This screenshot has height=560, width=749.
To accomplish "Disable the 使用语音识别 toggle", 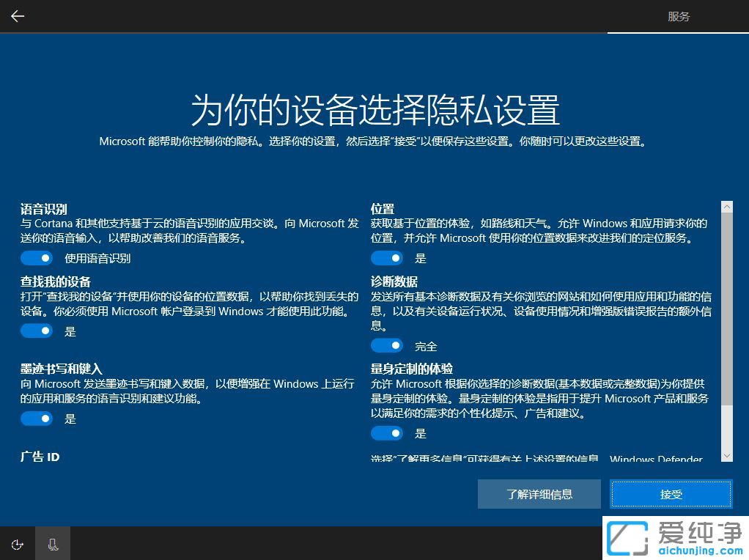I will point(37,258).
